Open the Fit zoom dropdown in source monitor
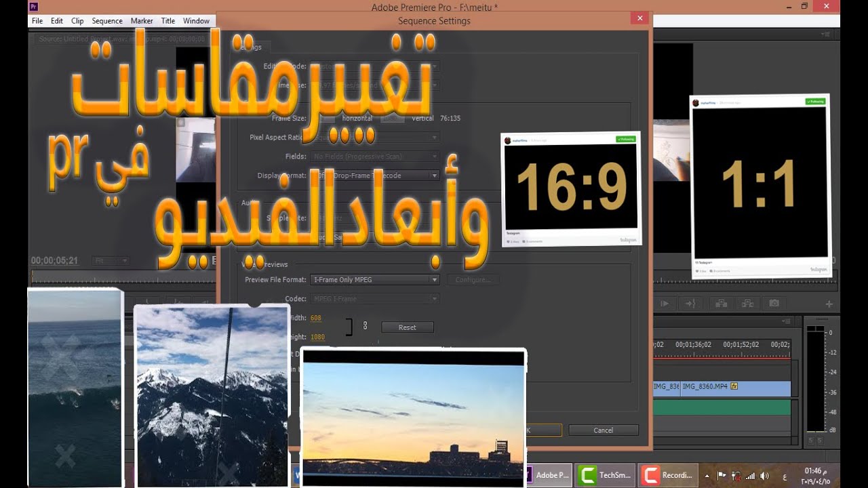Viewport: 868px width, 488px height. (111, 260)
